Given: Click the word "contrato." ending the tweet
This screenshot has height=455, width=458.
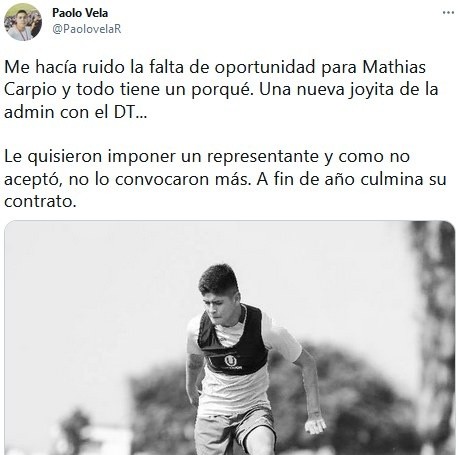Looking at the screenshot, I should point(40,202).
